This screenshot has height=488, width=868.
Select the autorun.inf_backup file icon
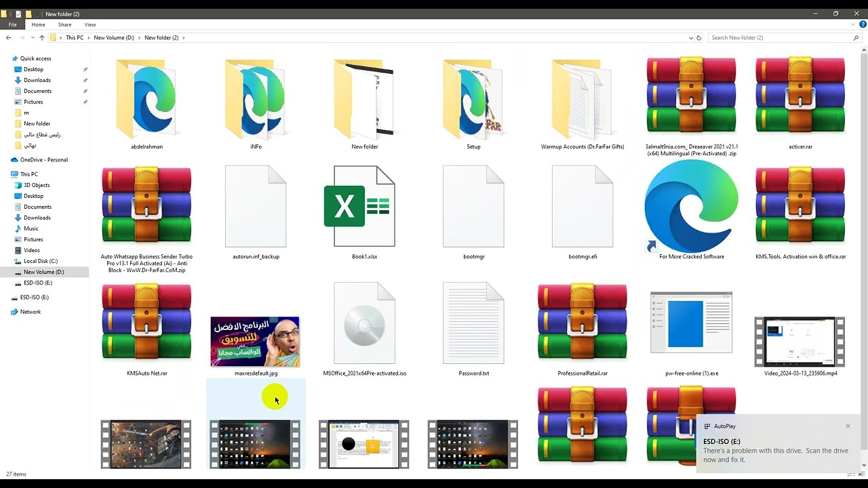pos(256,207)
